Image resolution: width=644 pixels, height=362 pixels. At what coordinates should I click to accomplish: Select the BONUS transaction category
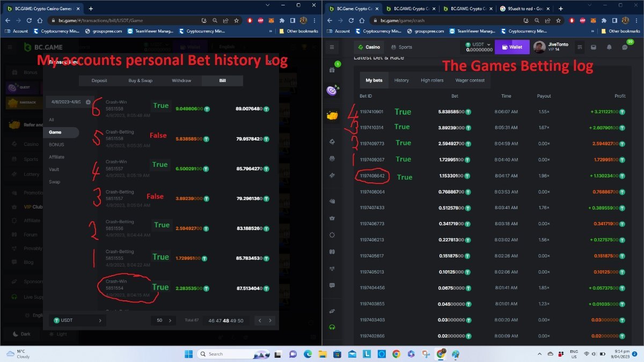click(x=56, y=145)
